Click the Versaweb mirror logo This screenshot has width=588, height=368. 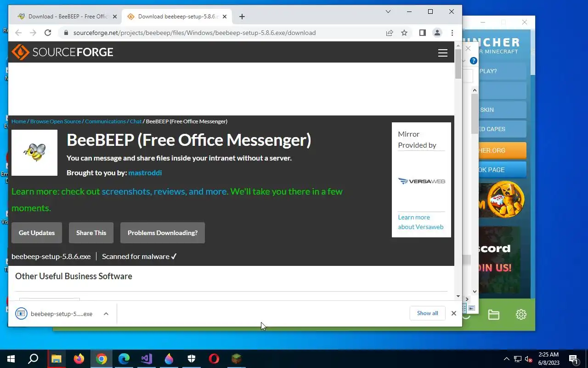click(x=421, y=181)
